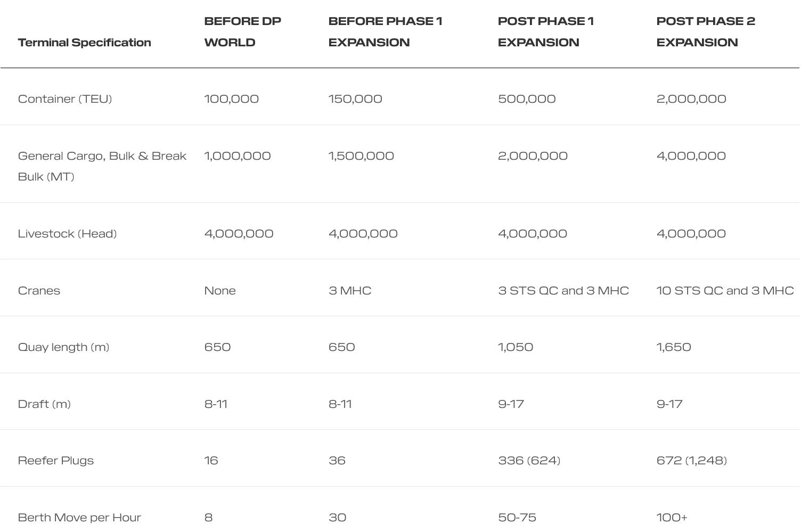Select the Livestock (Head) row label
Viewport: 809px width, 532px height.
pyautogui.click(x=67, y=234)
